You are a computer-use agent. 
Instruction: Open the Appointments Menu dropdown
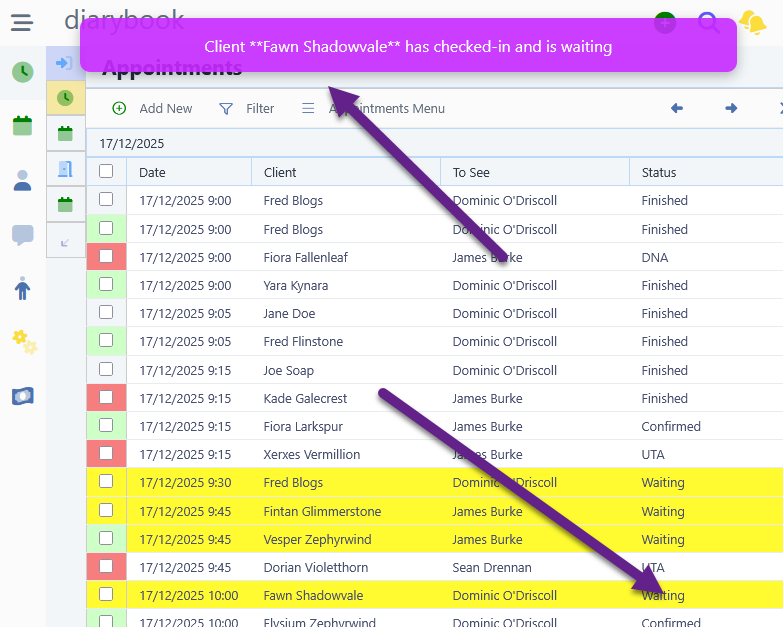click(x=374, y=108)
